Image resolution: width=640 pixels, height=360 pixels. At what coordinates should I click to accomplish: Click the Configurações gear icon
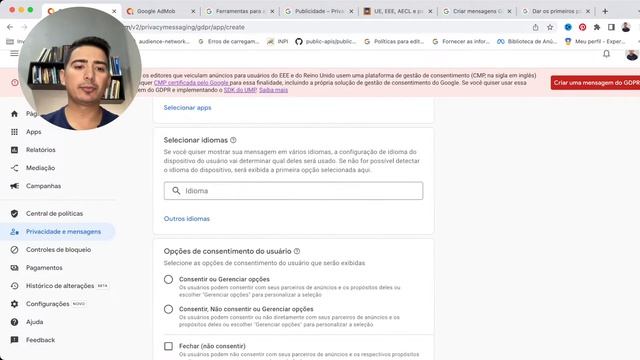pos(14,304)
